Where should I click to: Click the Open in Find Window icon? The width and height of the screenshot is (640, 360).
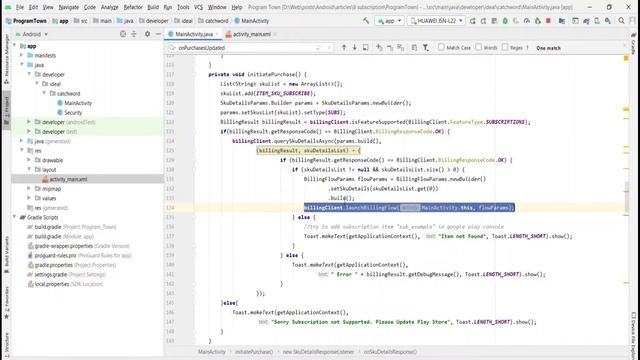point(366,48)
